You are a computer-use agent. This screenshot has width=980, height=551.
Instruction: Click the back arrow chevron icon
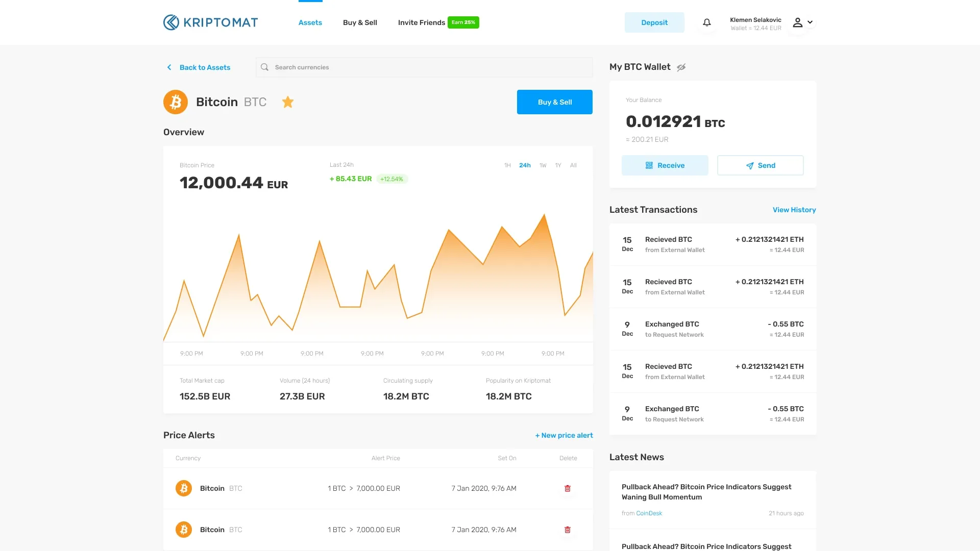tap(169, 67)
